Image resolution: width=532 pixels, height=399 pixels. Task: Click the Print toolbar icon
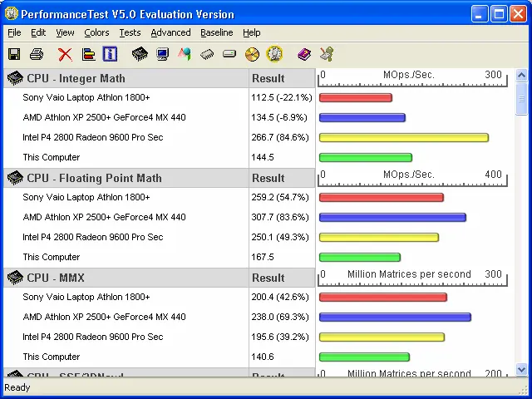[x=37, y=54]
